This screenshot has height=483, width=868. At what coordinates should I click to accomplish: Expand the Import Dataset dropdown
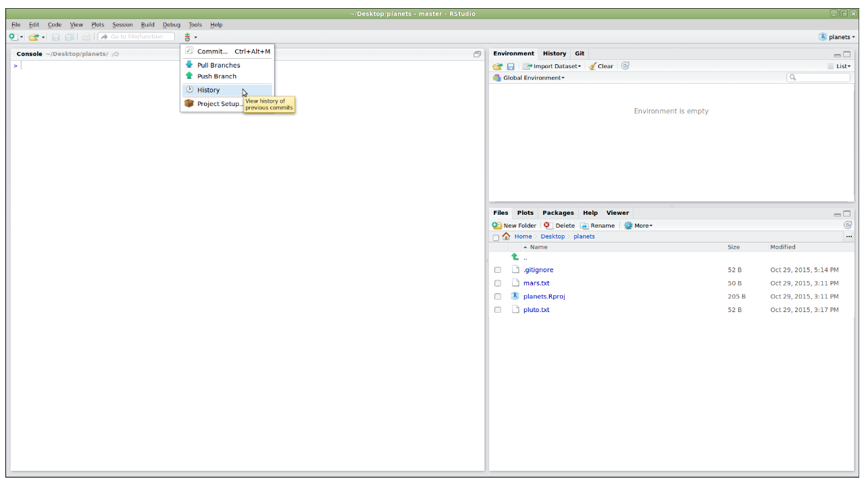[552, 66]
